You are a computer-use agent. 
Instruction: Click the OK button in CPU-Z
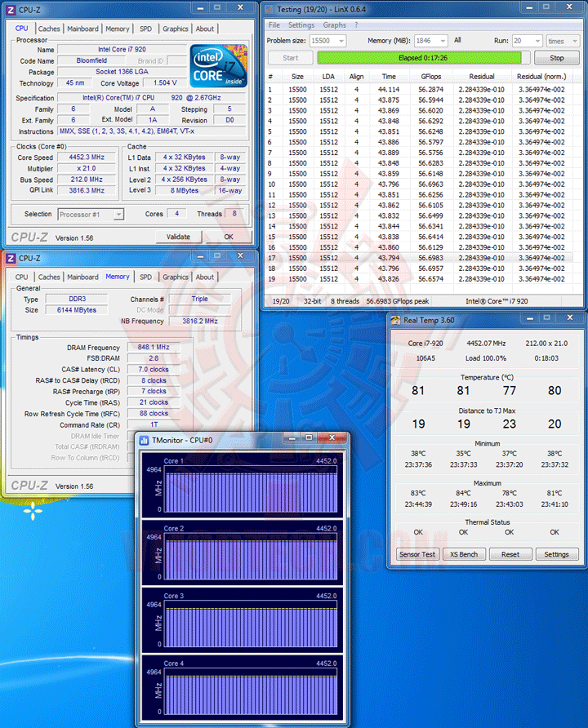pyautogui.click(x=229, y=237)
